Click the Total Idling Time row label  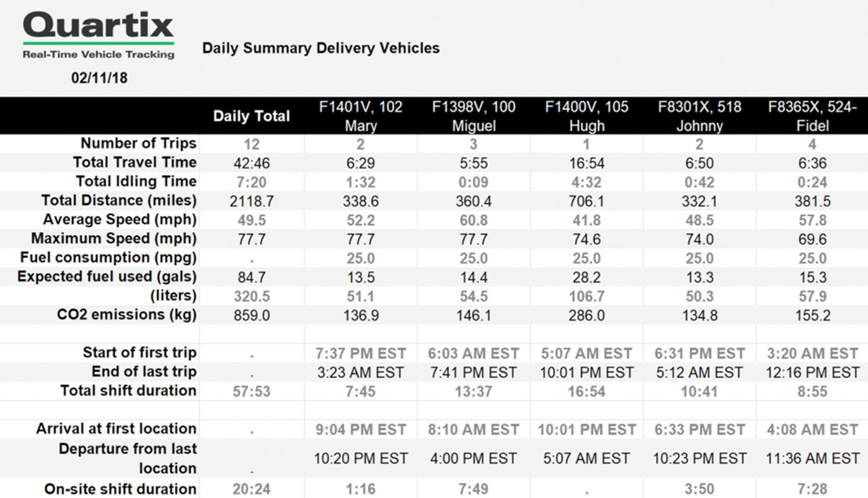coord(136,182)
